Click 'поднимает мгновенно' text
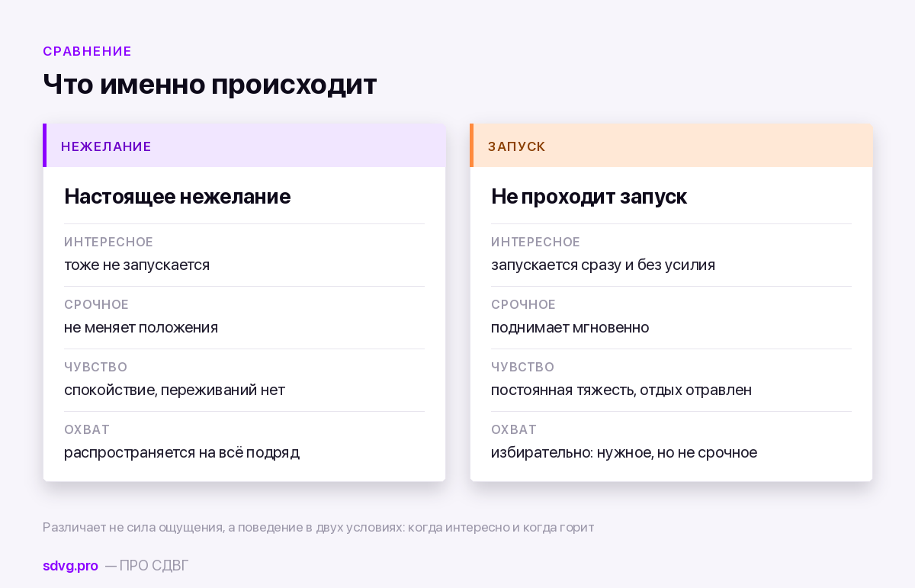Viewport: 915px width, 588px height. tap(570, 327)
